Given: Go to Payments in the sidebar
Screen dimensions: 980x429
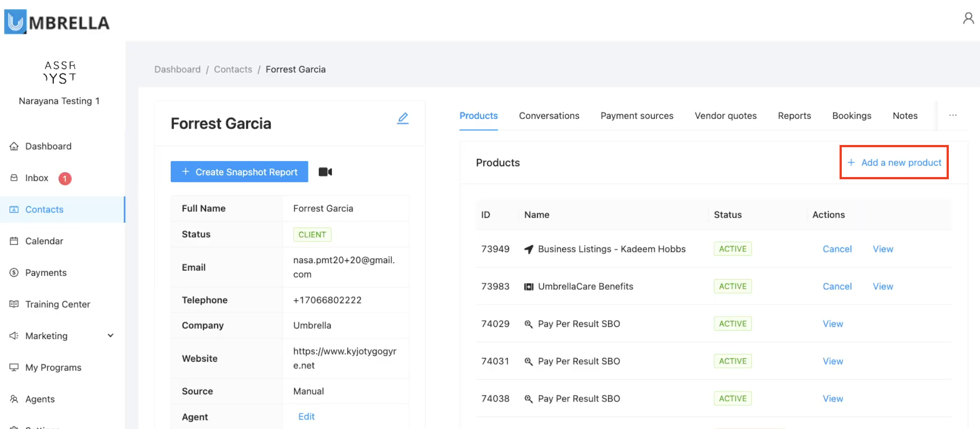Looking at the screenshot, I should (46, 273).
